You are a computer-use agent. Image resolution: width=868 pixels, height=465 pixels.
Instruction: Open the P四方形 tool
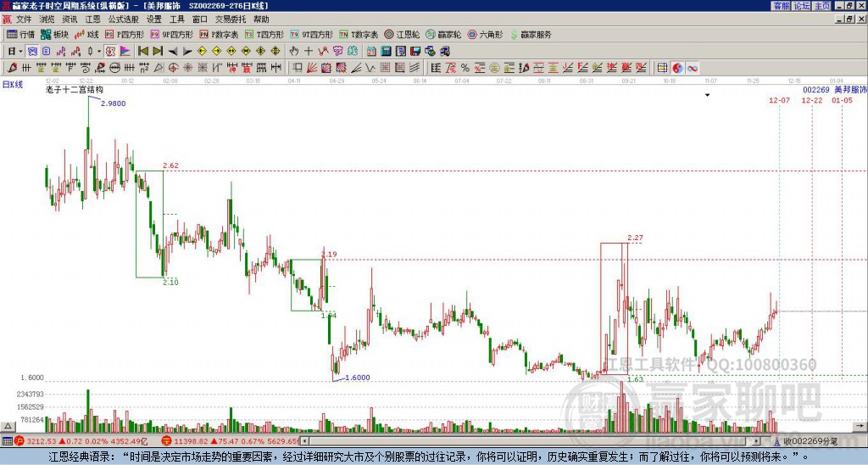click(x=125, y=34)
